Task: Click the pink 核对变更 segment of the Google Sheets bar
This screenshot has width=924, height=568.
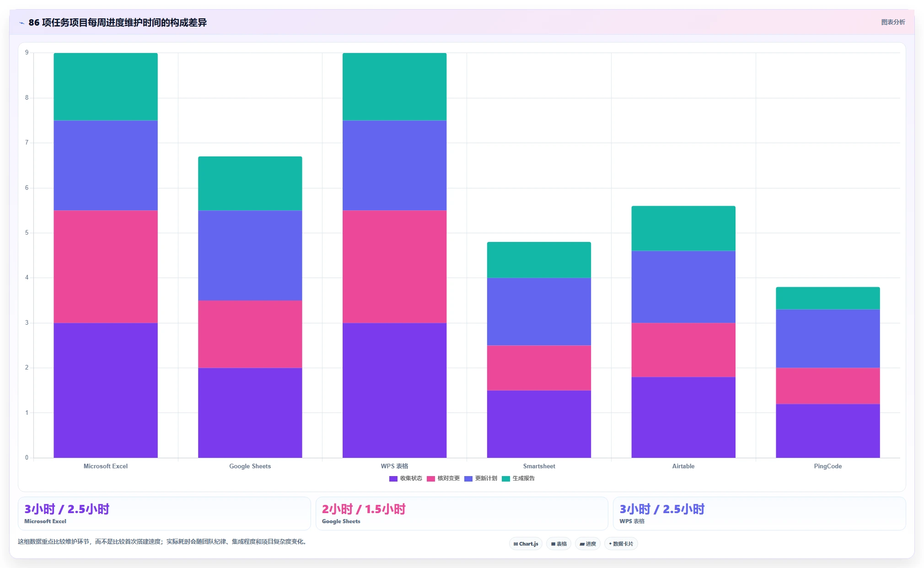Action: point(250,334)
